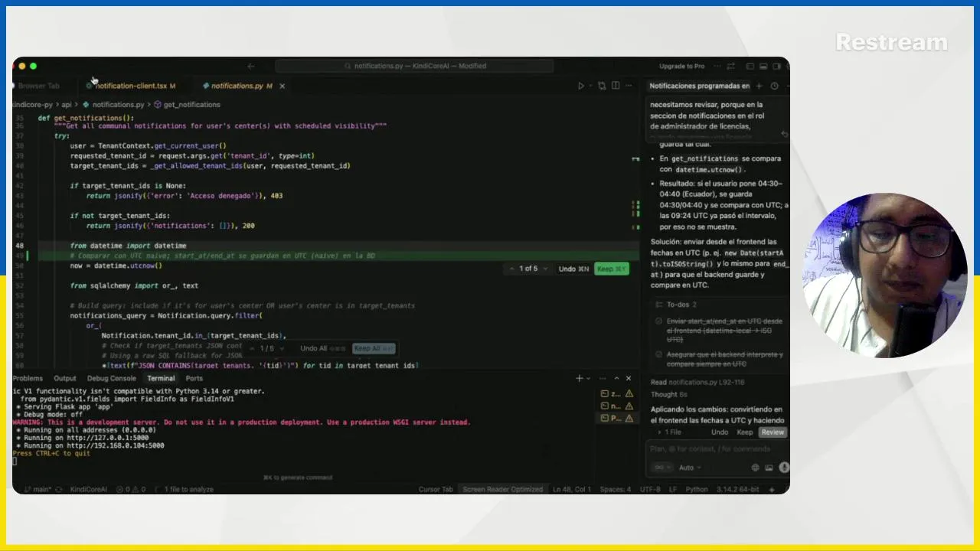Click the errors and warnings counter
Viewport: 980px width, 551px height.
(x=131, y=489)
